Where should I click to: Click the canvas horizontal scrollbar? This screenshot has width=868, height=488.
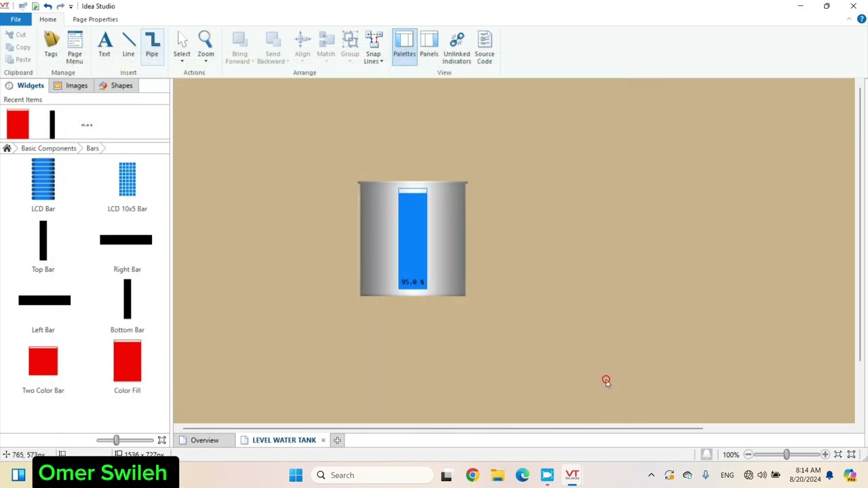[442, 428]
